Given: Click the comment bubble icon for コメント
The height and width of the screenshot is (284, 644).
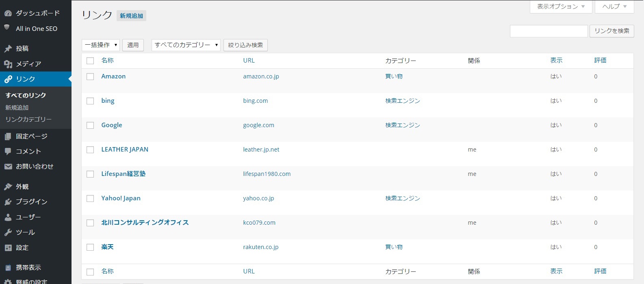Looking at the screenshot, I should tap(8, 152).
